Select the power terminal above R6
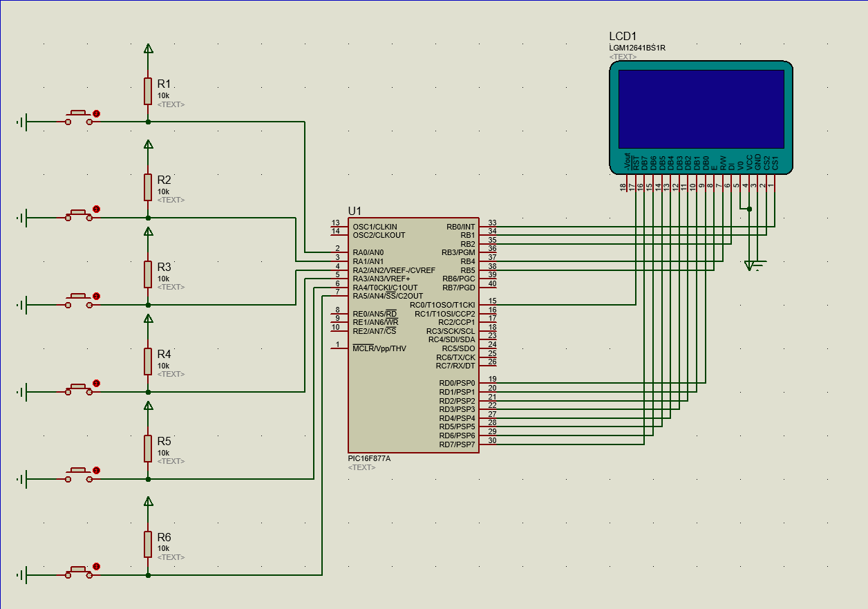Image resolution: width=868 pixels, height=609 pixels. click(148, 501)
